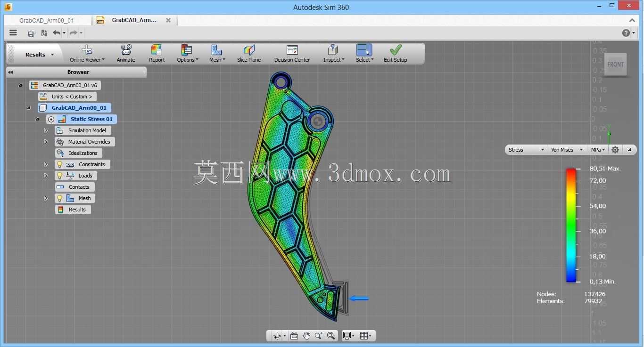Select the Contacts tree item

pyautogui.click(x=74, y=187)
